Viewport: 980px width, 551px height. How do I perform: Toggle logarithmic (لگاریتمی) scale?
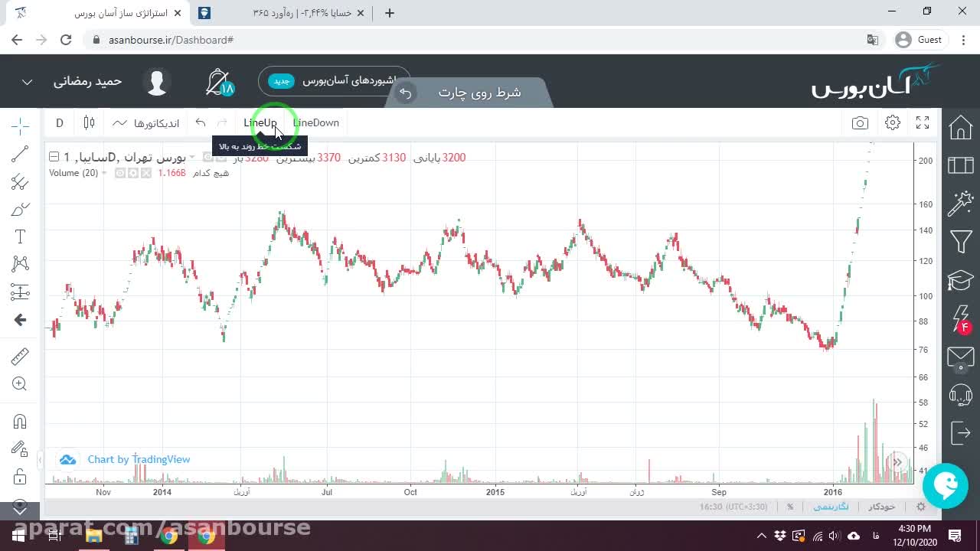pyautogui.click(x=831, y=507)
